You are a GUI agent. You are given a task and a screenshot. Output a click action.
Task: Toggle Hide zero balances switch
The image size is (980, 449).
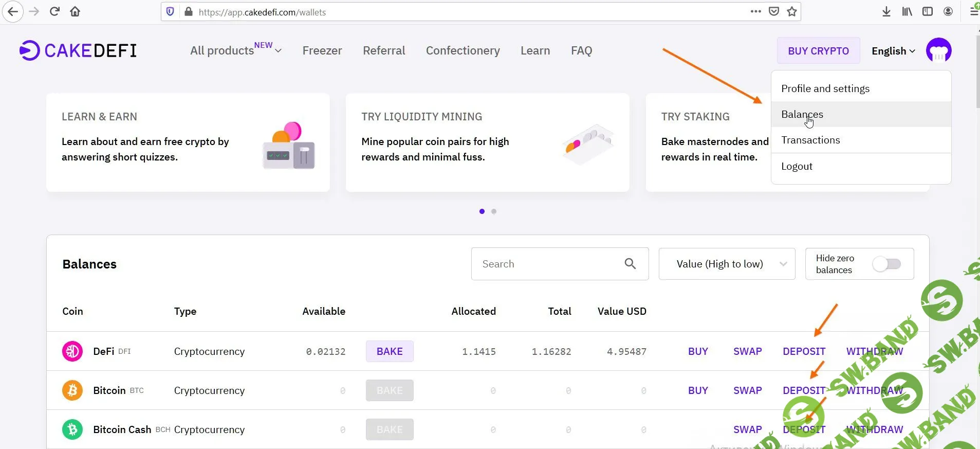886,264
